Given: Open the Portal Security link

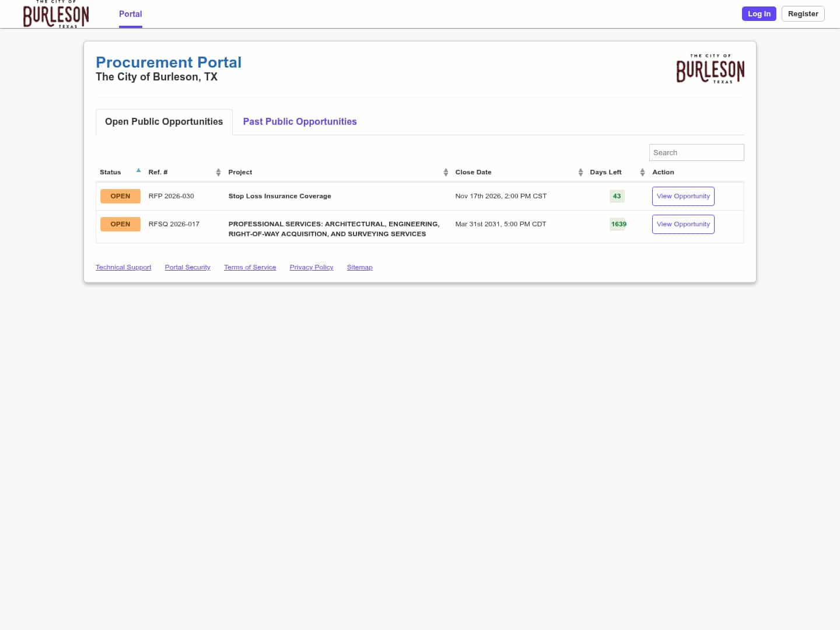Looking at the screenshot, I should (187, 267).
